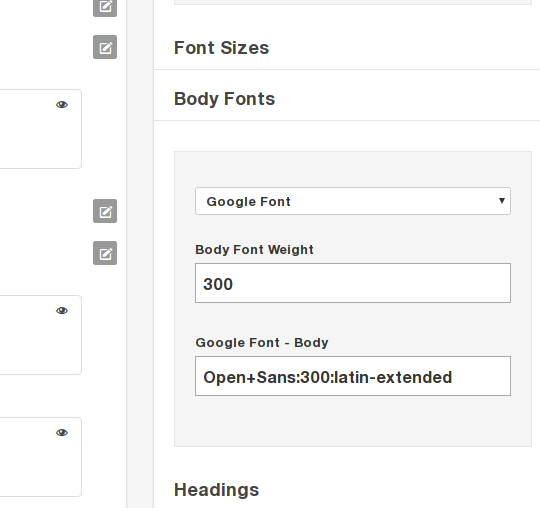540x508 pixels.
Task: Click the Google Font - Body label
Action: pos(262,343)
